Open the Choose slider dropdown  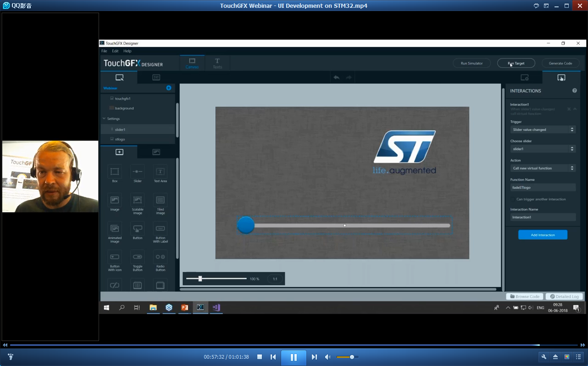pyautogui.click(x=543, y=149)
